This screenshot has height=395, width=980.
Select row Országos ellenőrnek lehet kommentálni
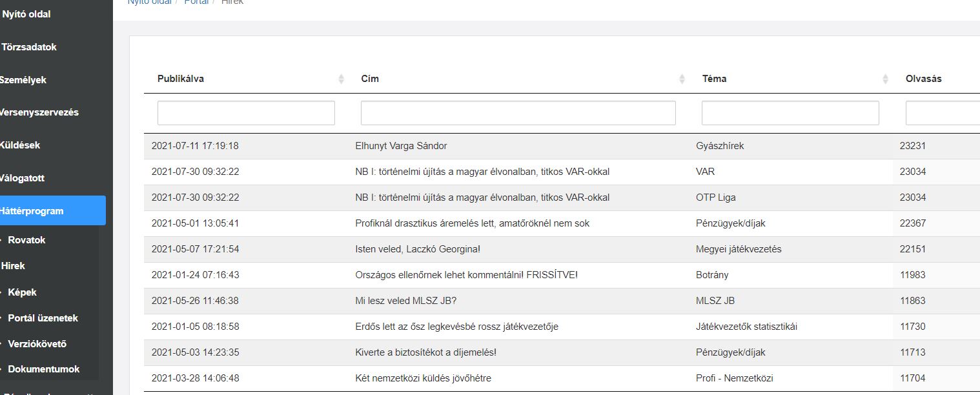[562, 275]
